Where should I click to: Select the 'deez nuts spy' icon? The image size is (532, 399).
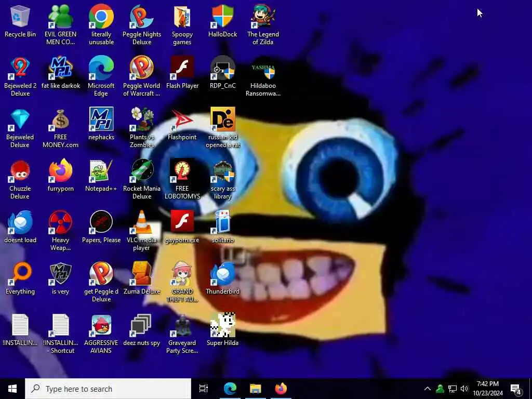point(142,325)
